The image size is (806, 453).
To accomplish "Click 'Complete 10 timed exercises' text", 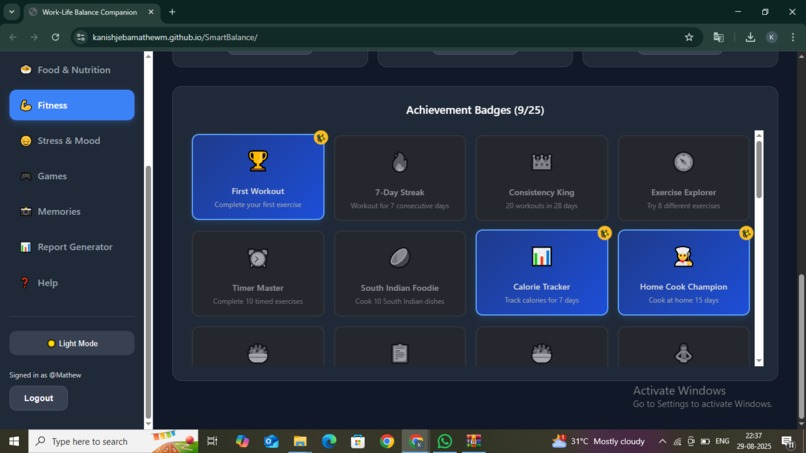I will click(x=258, y=301).
